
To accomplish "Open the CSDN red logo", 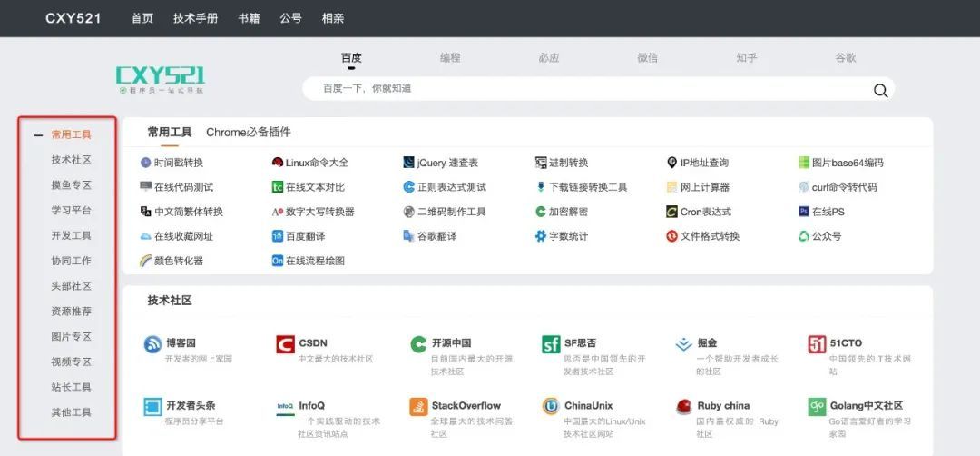I will 285,344.
